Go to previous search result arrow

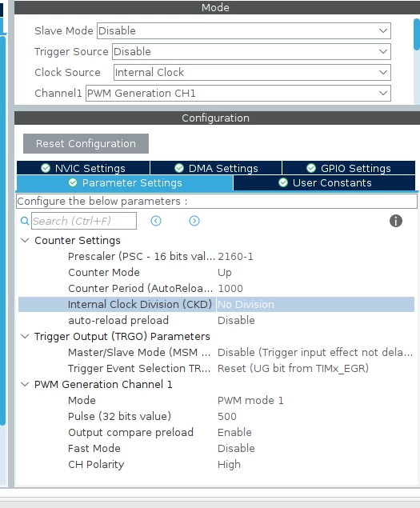point(156,221)
